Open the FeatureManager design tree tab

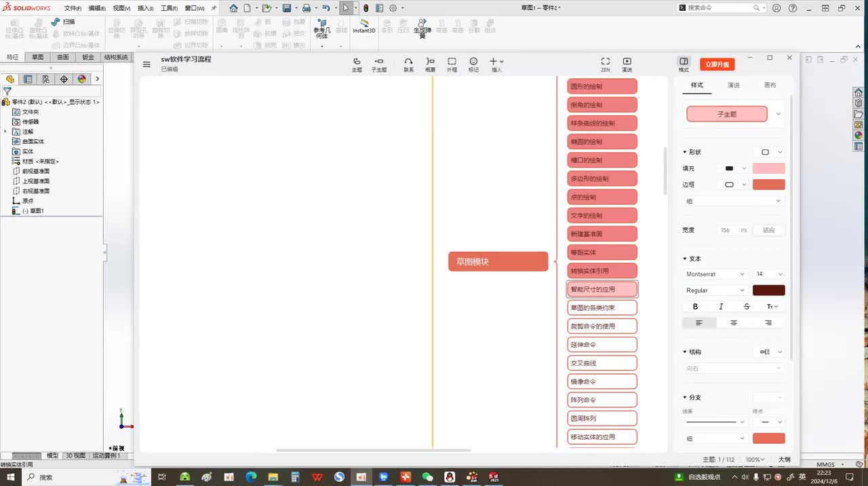[10, 79]
